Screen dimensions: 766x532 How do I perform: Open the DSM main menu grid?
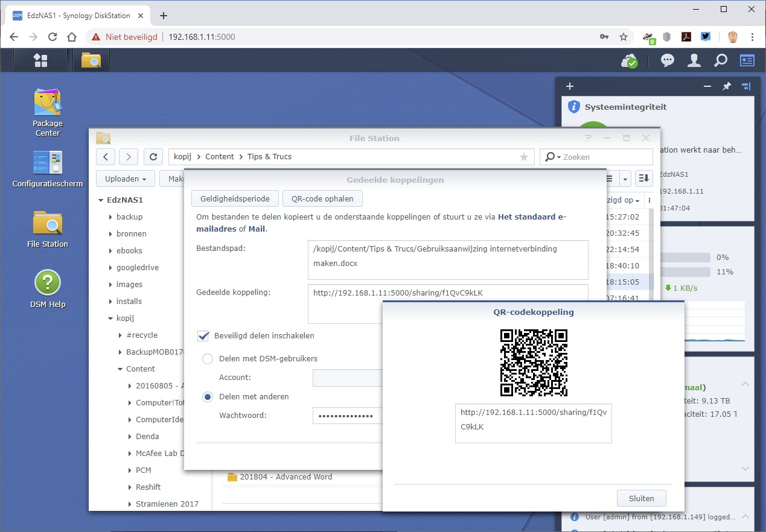click(40, 60)
